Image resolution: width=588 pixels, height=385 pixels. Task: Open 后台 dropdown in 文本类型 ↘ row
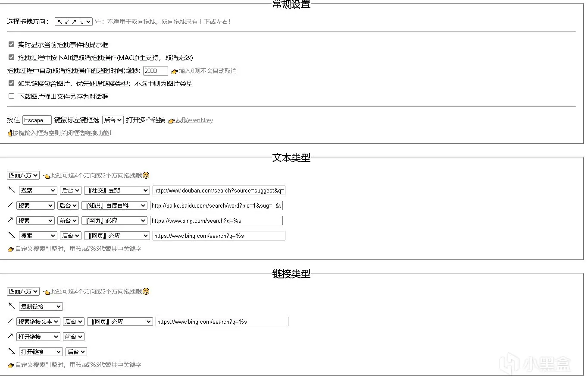[x=71, y=236]
